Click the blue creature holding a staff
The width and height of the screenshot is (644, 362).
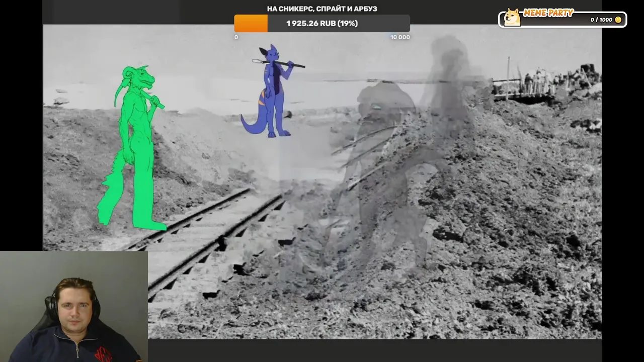point(272,90)
